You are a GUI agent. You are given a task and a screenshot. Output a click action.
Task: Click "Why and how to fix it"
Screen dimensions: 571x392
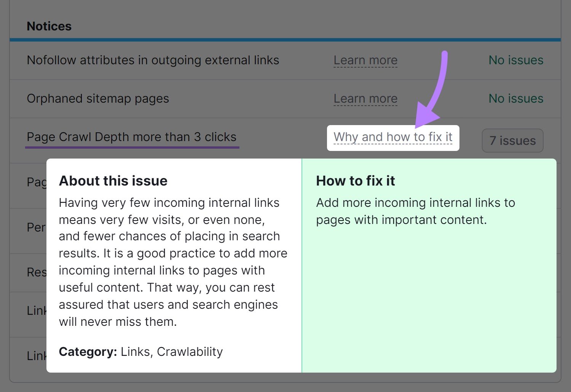click(x=392, y=137)
